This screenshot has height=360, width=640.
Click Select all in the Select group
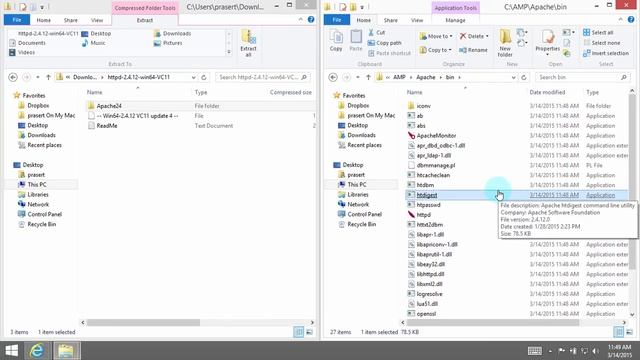tap(598, 32)
